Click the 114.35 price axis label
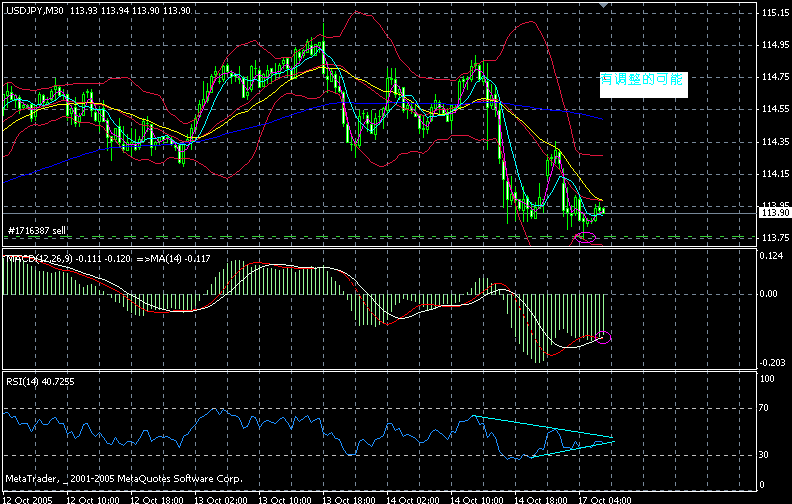792x504 pixels. (775, 141)
